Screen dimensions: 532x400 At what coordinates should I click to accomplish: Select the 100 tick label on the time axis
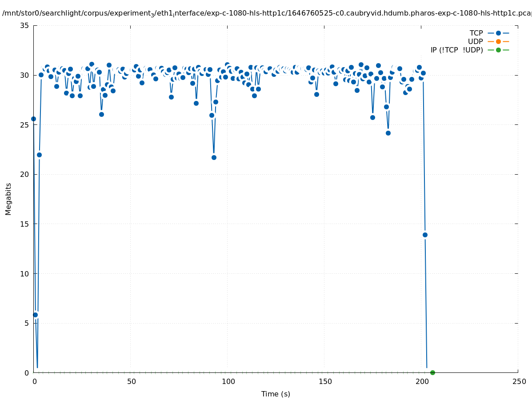point(228,381)
